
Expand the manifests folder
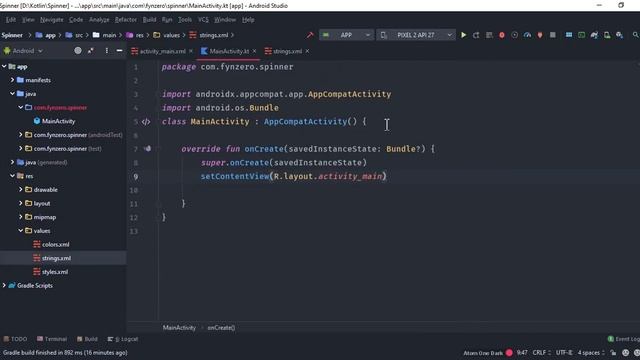click(12, 80)
